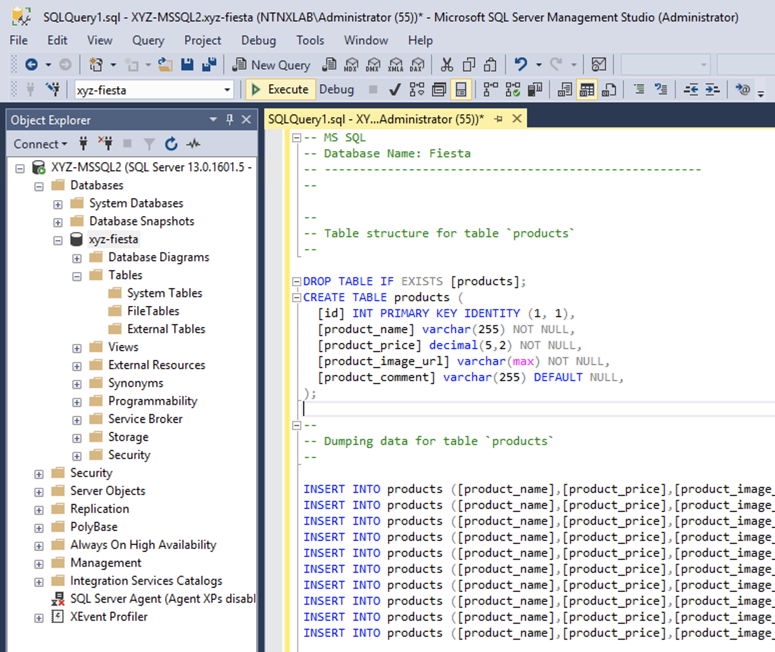Screen dimensions: 775x652
Task: Click the Parse checkmark icon
Action: (x=394, y=89)
